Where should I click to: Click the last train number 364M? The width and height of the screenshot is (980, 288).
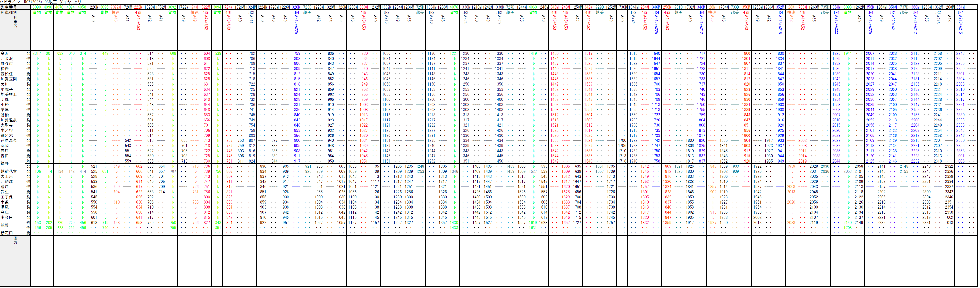pyautogui.click(x=960, y=7)
